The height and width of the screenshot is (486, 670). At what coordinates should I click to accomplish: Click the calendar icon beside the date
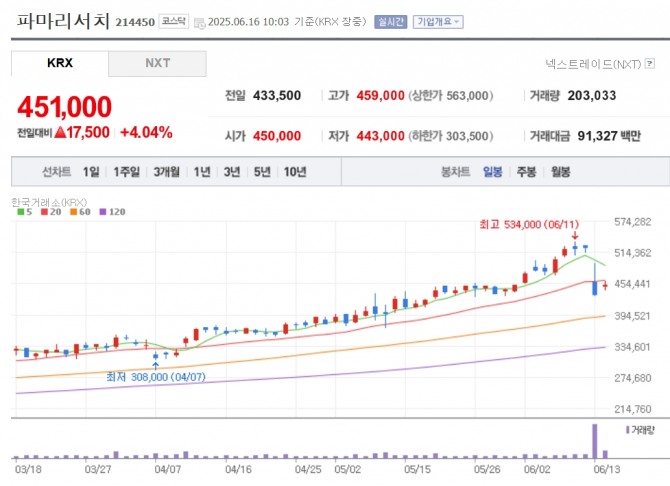[x=200, y=23]
